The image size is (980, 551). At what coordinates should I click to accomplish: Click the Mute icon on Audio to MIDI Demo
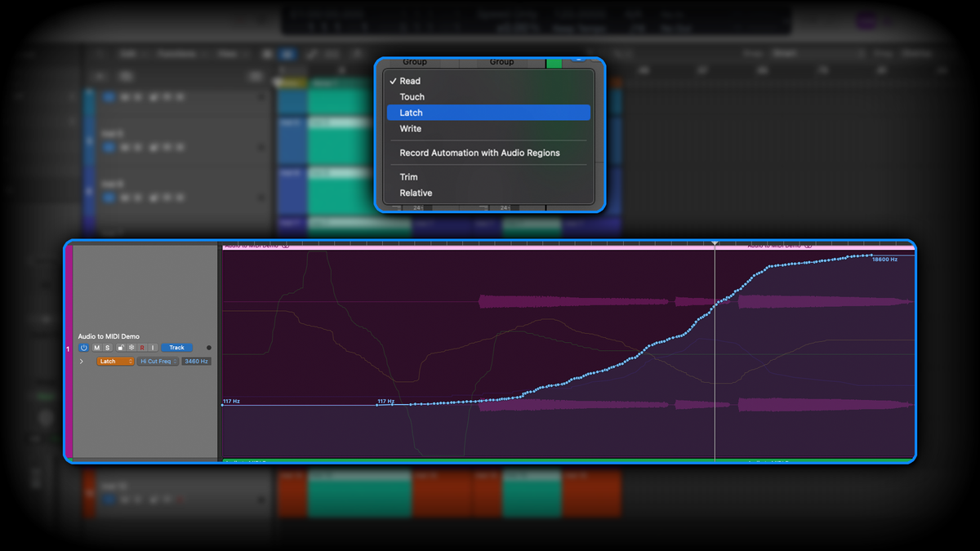point(96,348)
